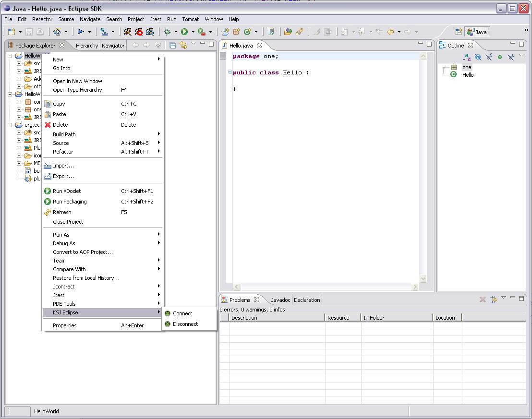Toggle alphabetical Sort in Outline view
The height and width of the screenshot is (419, 532).
point(467,57)
